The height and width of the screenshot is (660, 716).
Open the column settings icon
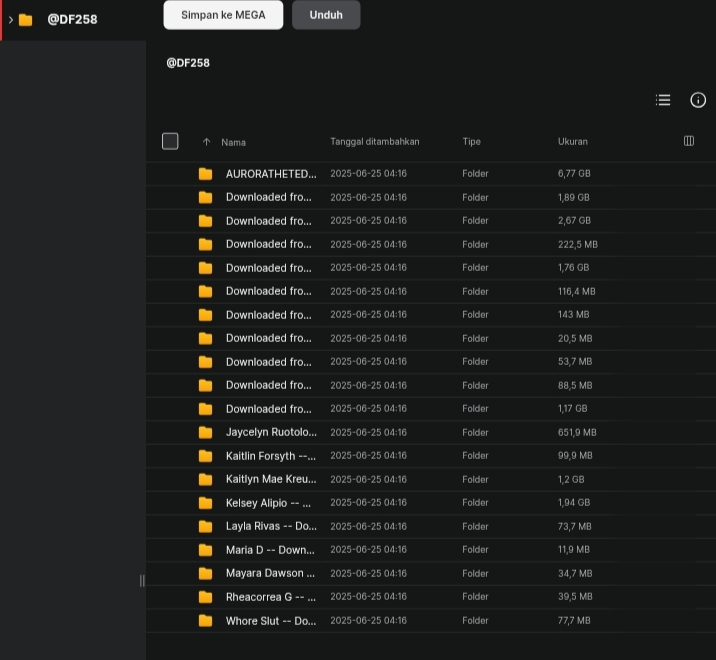[x=689, y=141]
